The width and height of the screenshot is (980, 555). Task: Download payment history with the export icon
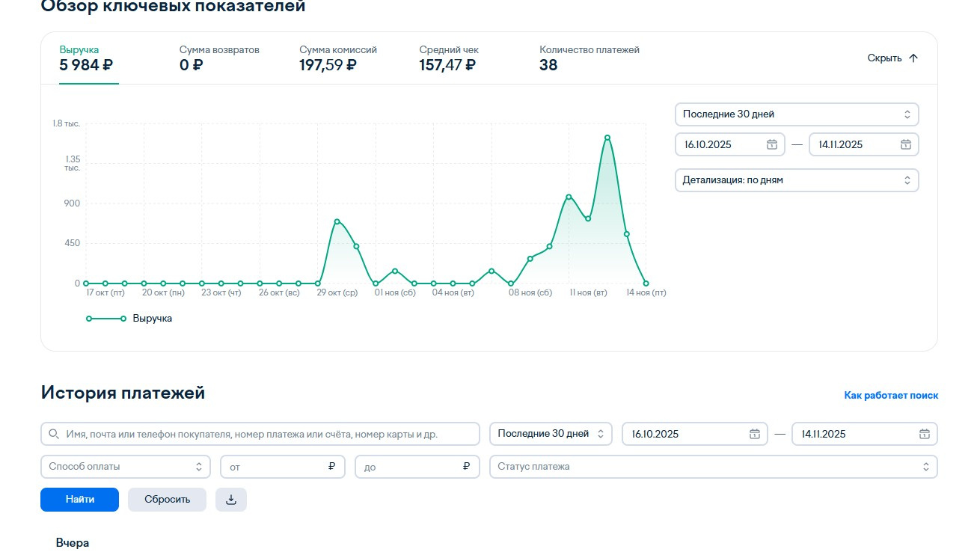(231, 500)
